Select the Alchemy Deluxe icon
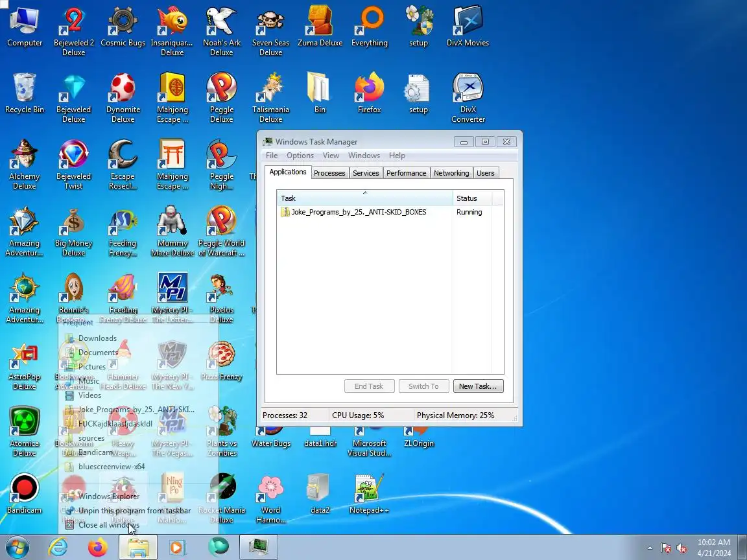Viewport: 747px width, 560px height. [x=24, y=164]
